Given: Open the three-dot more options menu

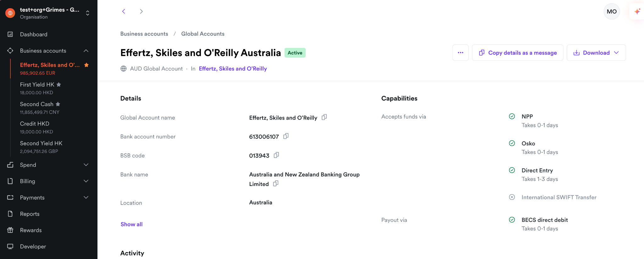Looking at the screenshot, I should pos(460,53).
